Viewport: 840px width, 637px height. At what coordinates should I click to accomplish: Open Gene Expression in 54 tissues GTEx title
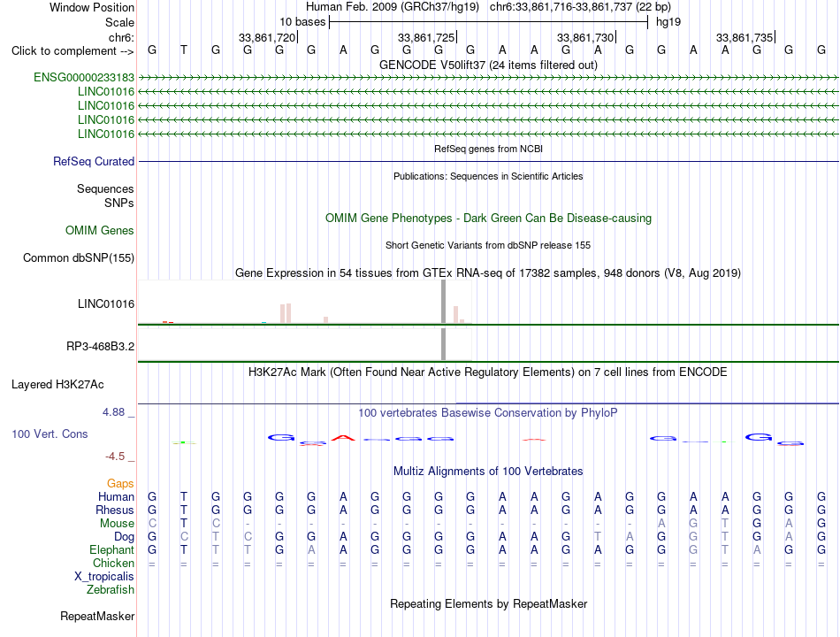pos(488,272)
